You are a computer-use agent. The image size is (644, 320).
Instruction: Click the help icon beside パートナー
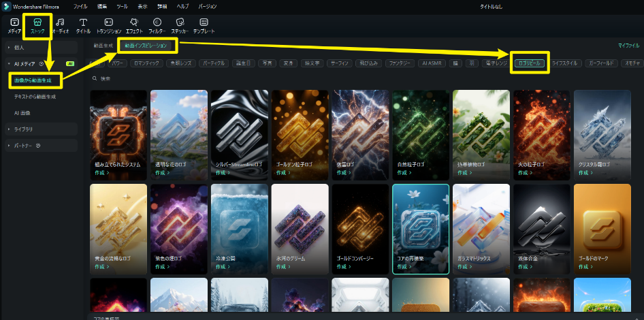click(x=38, y=146)
